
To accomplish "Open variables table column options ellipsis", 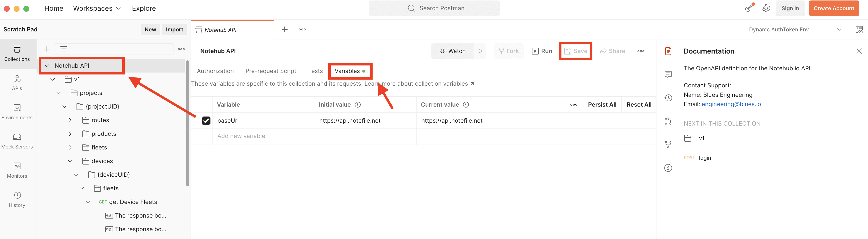I will click(x=573, y=105).
